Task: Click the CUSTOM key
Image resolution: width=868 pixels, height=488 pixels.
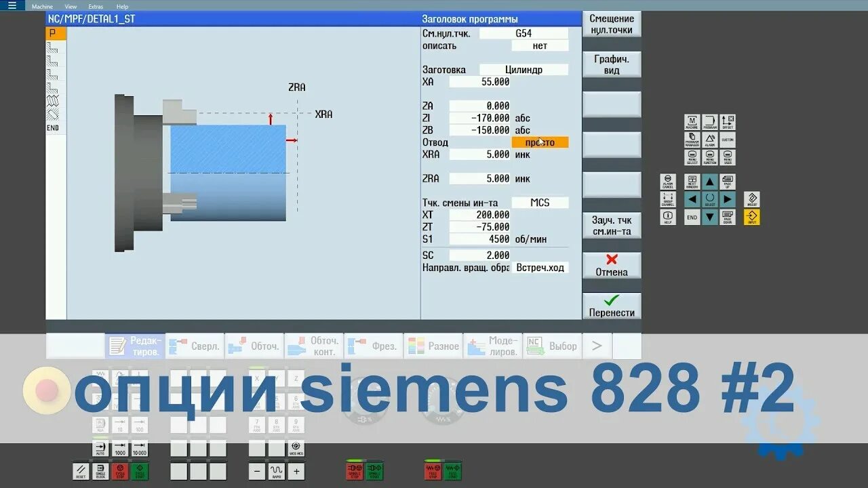Action: tap(727, 140)
